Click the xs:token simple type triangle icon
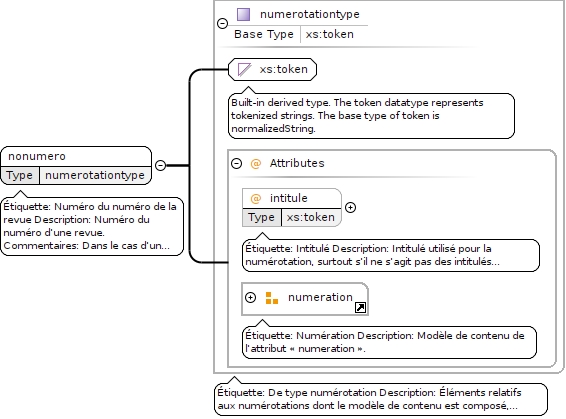The height and width of the screenshot is (419, 566). pos(244,69)
